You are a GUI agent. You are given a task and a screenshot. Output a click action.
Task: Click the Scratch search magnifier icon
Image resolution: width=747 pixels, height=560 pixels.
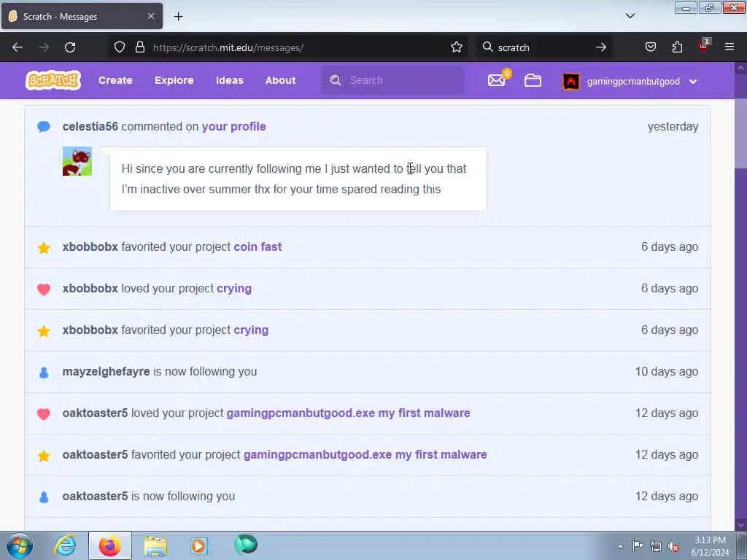click(336, 80)
